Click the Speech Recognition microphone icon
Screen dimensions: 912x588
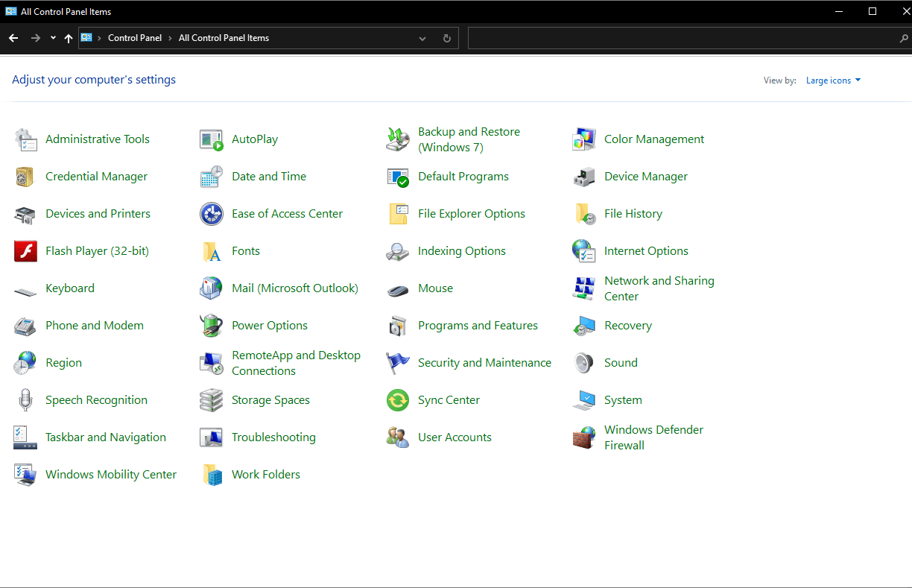[25, 400]
